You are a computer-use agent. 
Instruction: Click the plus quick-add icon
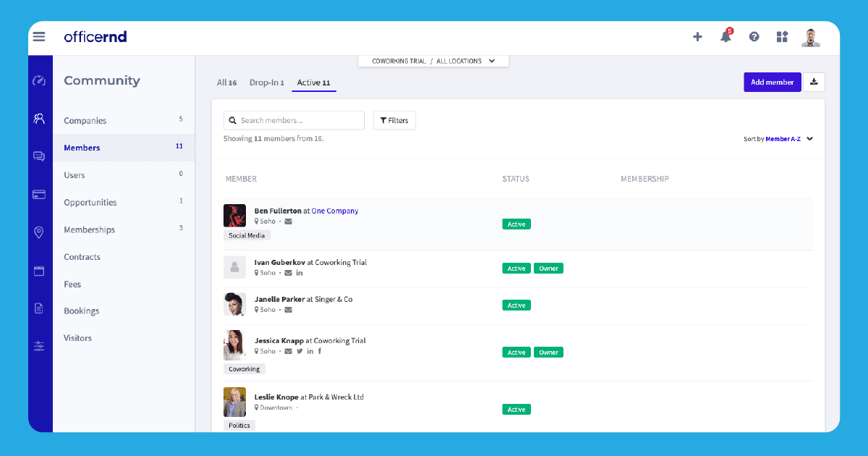697,37
